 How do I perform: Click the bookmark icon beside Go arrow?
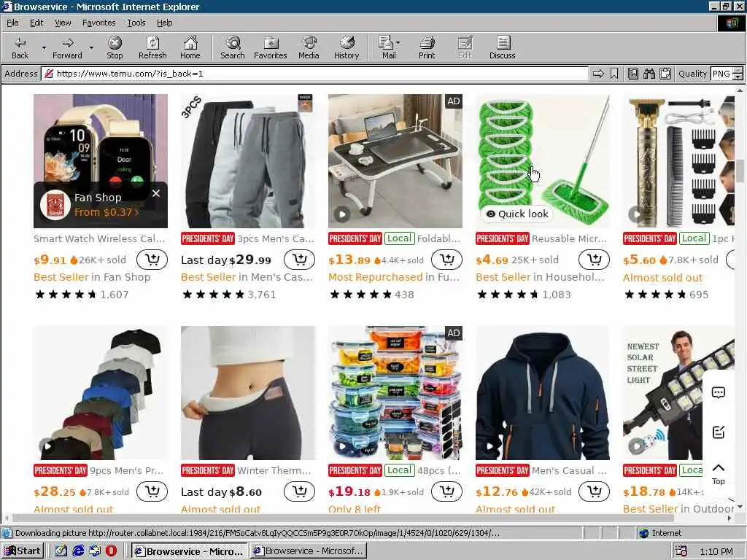coord(614,74)
